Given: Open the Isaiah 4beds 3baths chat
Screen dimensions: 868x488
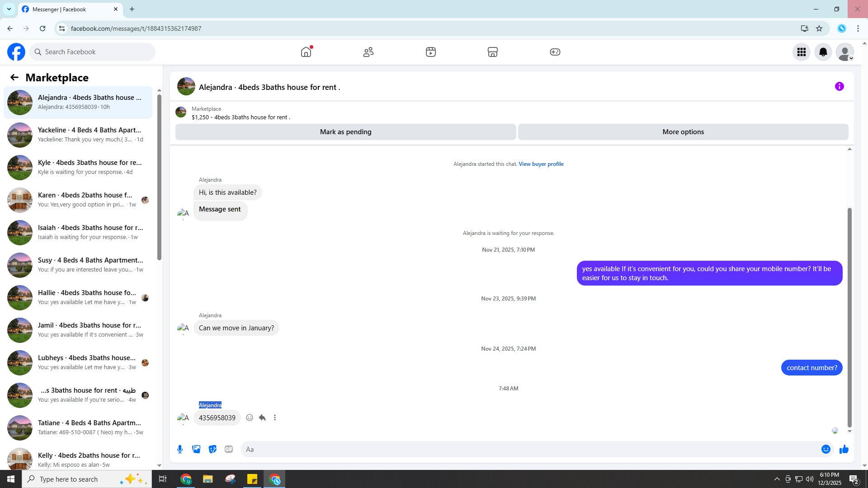Looking at the screenshot, I should tap(78, 232).
